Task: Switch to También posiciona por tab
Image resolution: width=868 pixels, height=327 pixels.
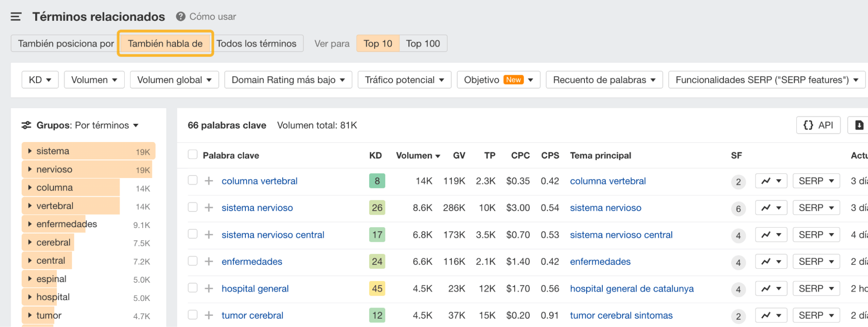Action: coord(66,43)
